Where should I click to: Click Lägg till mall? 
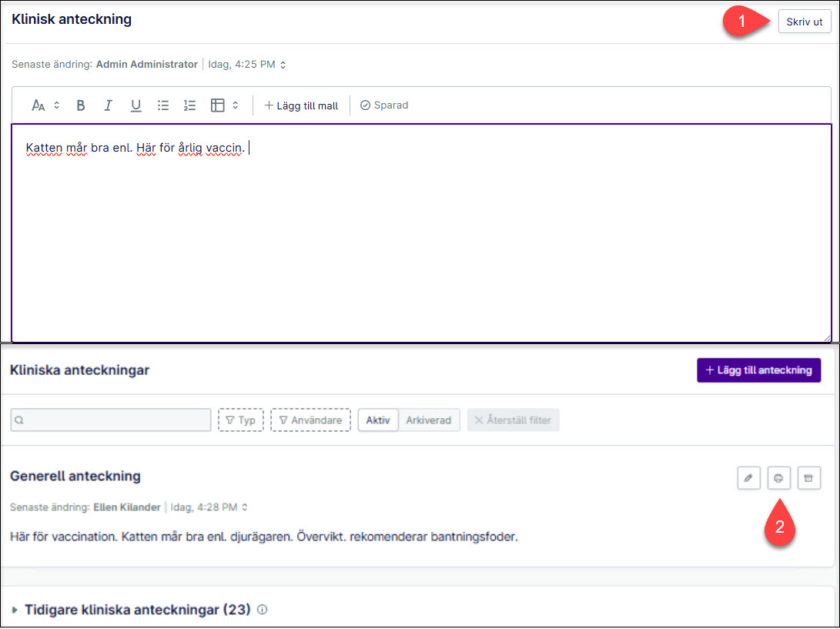point(301,105)
